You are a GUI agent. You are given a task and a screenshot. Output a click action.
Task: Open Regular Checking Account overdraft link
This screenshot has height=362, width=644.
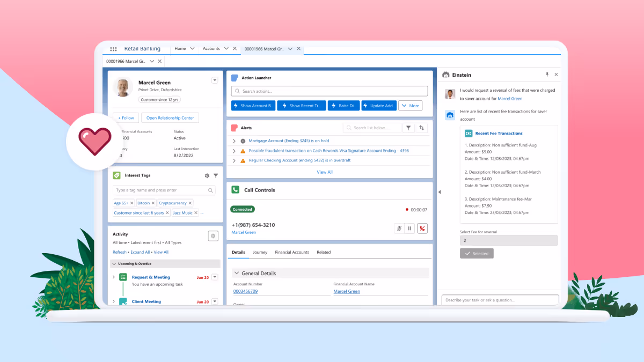click(299, 160)
